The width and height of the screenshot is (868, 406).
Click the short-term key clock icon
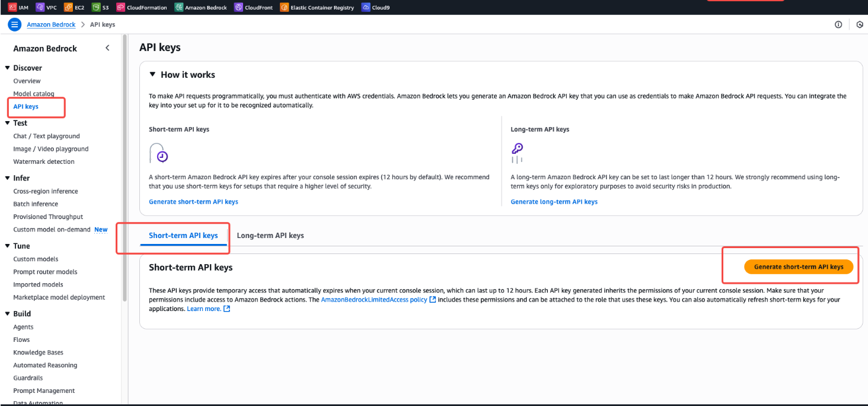tap(158, 153)
